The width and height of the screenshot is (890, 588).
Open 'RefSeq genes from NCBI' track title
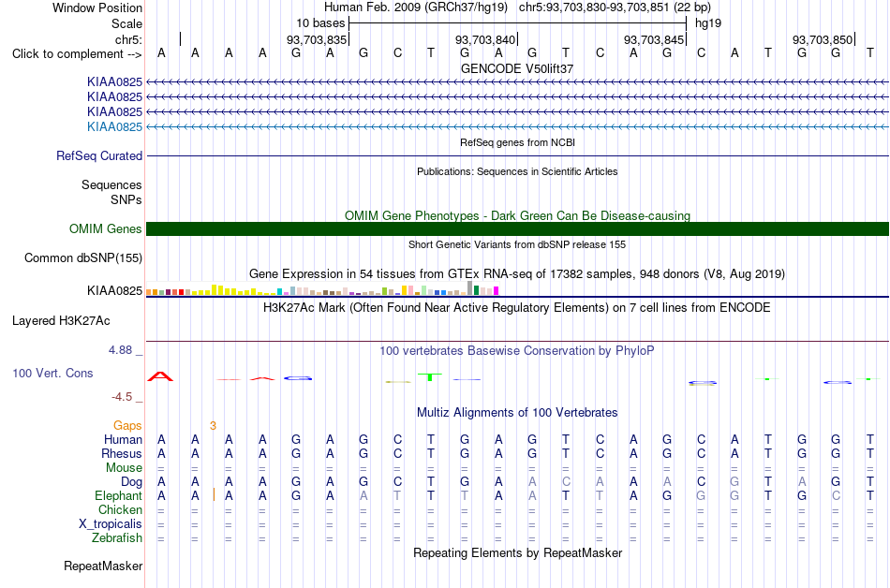pos(517,142)
